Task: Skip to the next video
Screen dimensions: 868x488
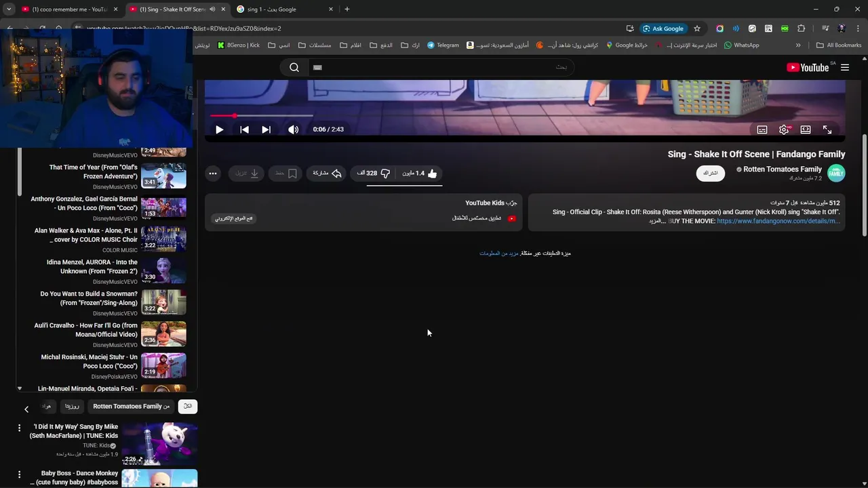Action: 266,129
